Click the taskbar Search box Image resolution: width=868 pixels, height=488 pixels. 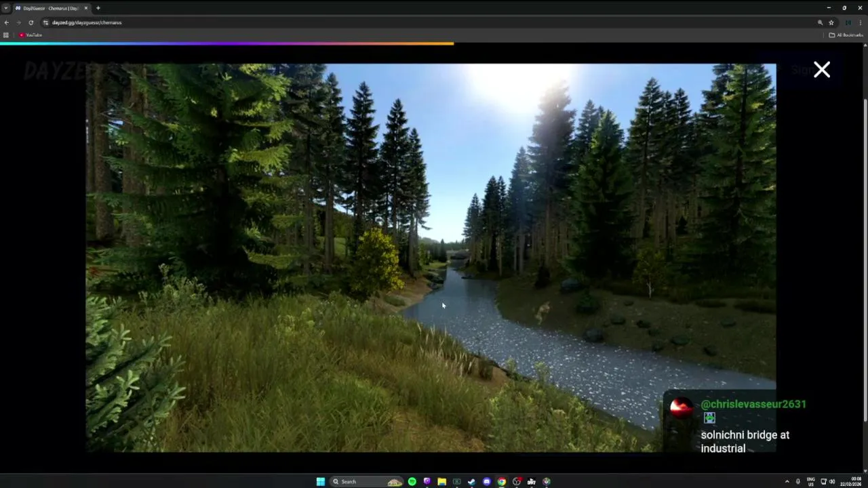[x=367, y=481]
